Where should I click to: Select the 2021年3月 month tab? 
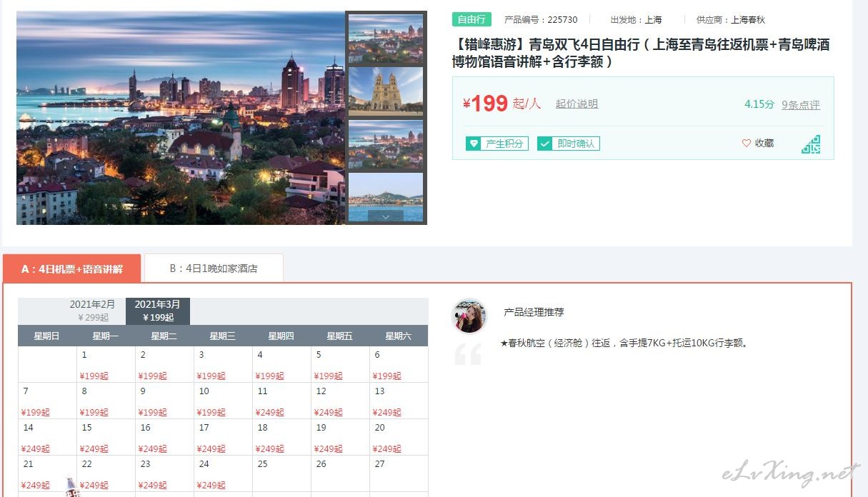click(158, 311)
